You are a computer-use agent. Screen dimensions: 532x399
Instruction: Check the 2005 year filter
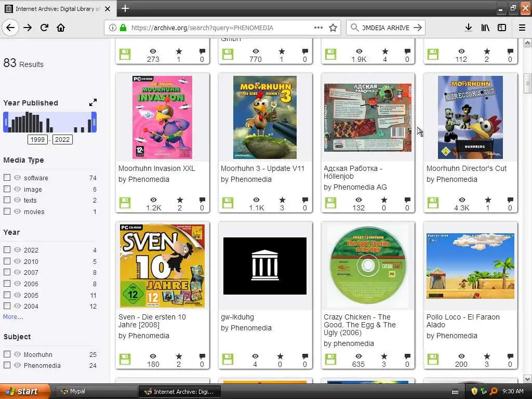tap(7, 295)
